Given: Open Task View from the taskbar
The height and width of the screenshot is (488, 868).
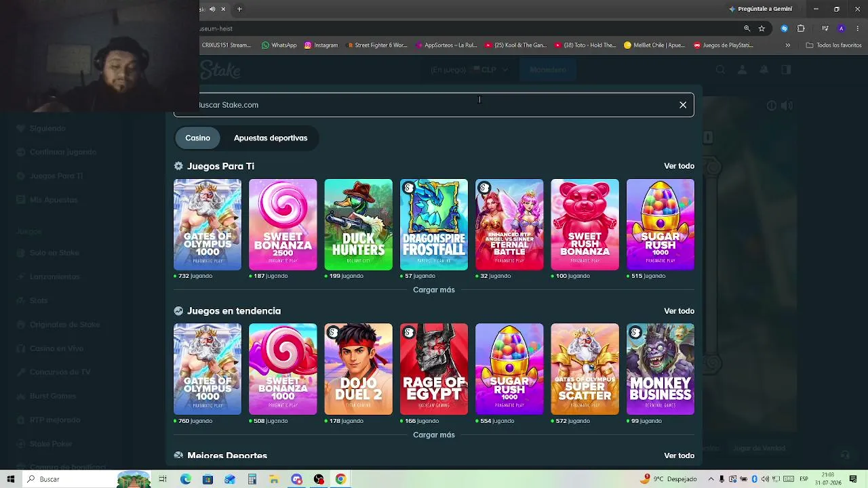Looking at the screenshot, I should click(x=163, y=479).
